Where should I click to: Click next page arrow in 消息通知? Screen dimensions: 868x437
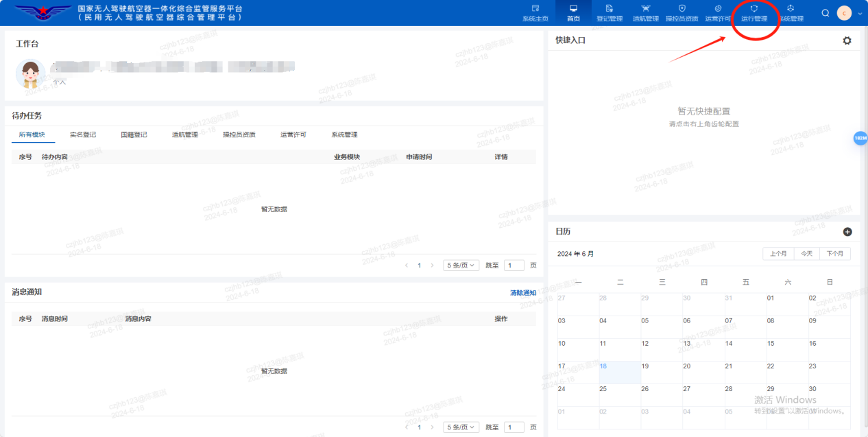(x=432, y=427)
